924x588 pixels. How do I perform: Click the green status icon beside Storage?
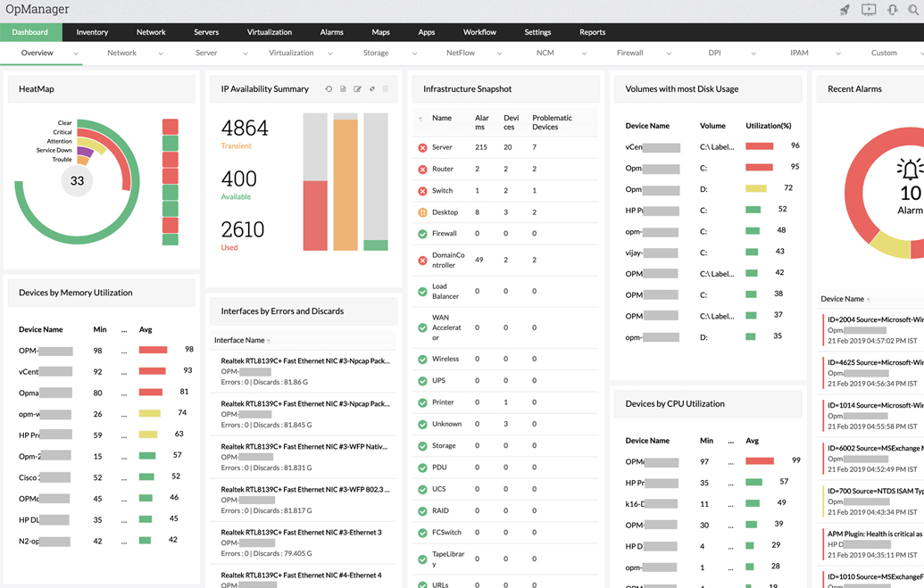pos(422,447)
